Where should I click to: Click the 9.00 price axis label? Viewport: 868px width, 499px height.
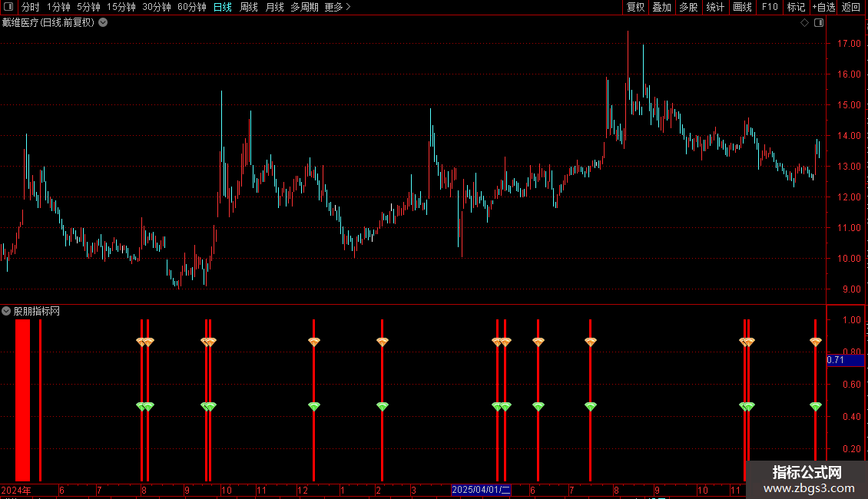[851, 289]
